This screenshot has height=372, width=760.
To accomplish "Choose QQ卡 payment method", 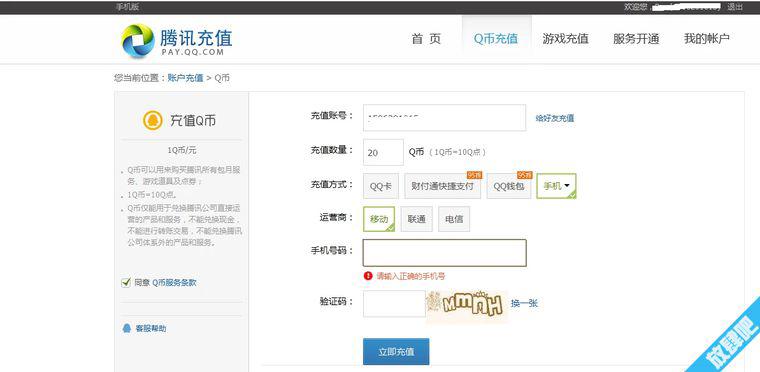I will click(x=381, y=186).
